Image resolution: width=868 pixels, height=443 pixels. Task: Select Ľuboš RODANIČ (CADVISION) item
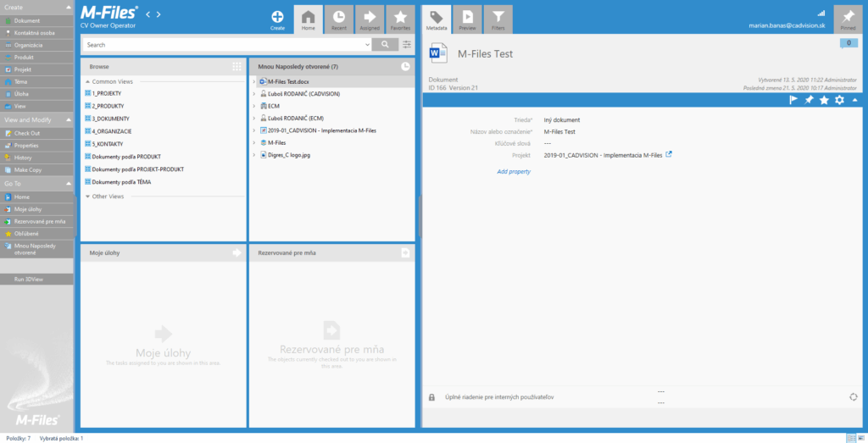click(x=304, y=94)
